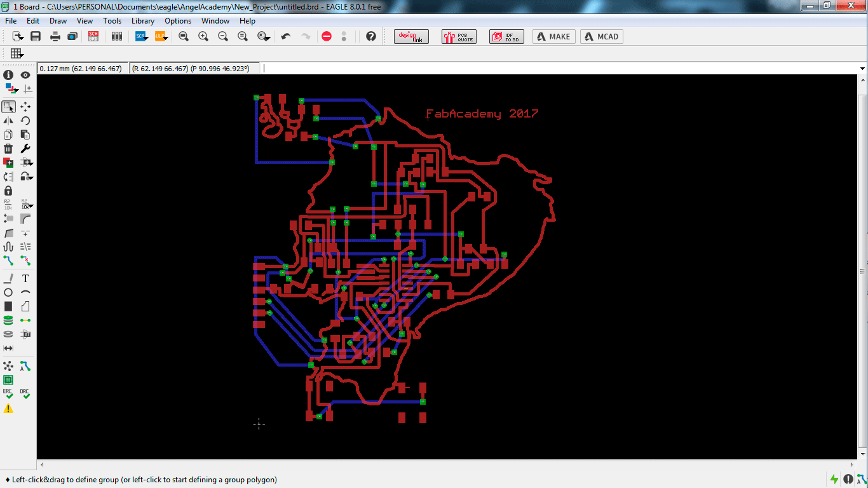The image size is (868, 488).
Task: Select the Arc tool
Action: [25, 292]
